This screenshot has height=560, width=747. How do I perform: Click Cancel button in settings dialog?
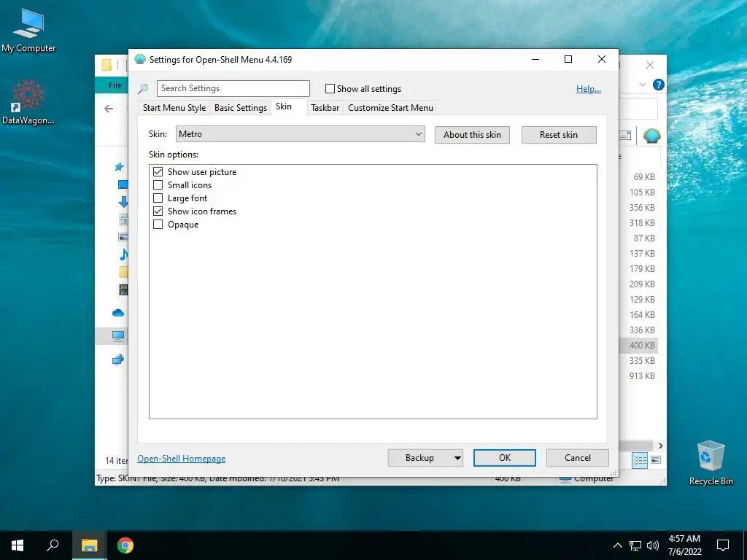(578, 458)
